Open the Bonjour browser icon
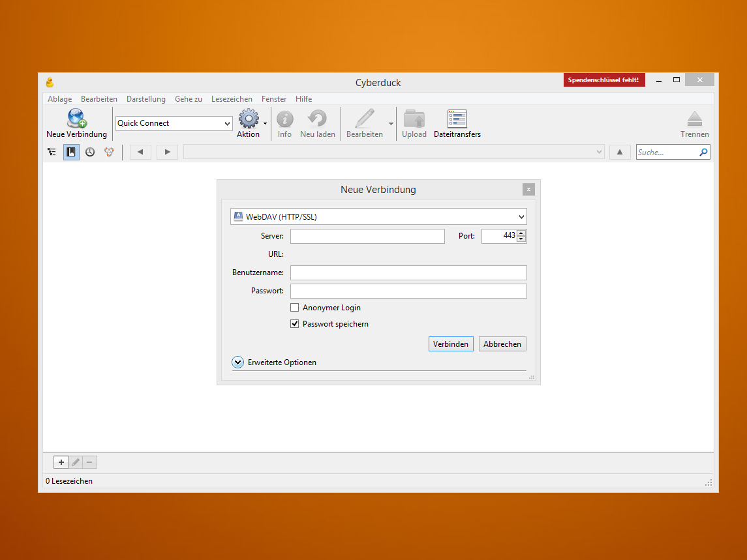 pos(109,152)
